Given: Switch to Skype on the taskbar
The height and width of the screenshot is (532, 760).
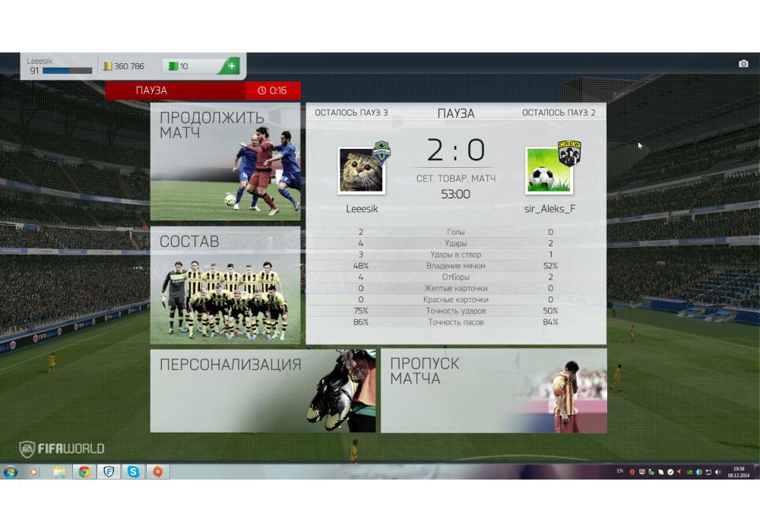Looking at the screenshot, I should pos(133,471).
